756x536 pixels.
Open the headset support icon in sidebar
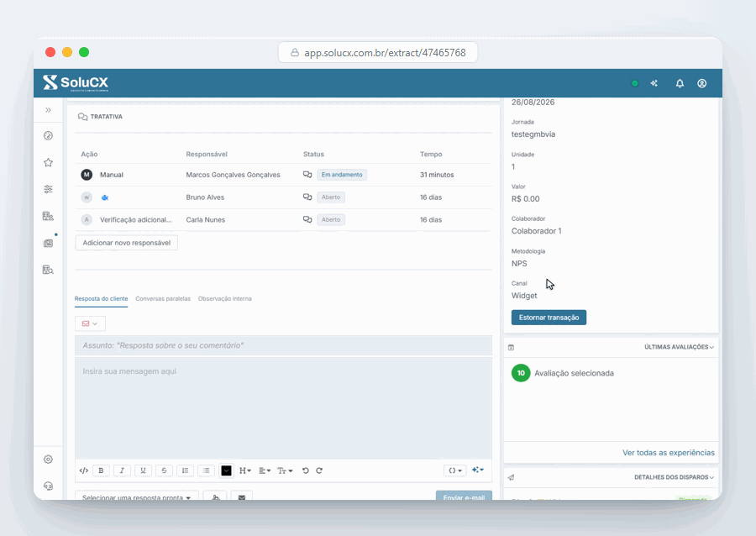point(48,486)
